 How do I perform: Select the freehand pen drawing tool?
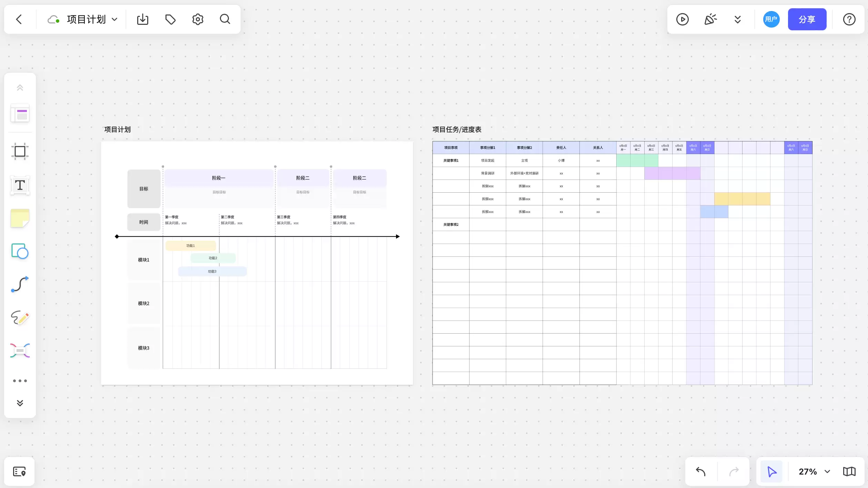point(20,317)
